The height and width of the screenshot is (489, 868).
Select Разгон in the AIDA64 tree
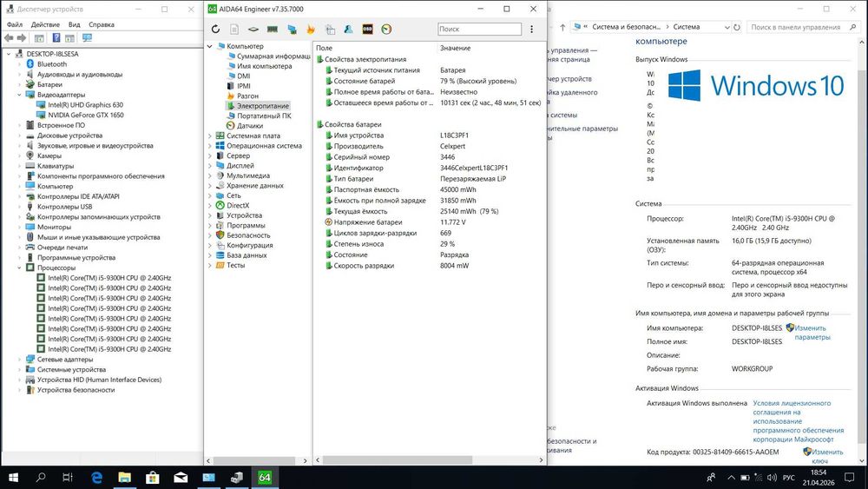click(x=247, y=96)
